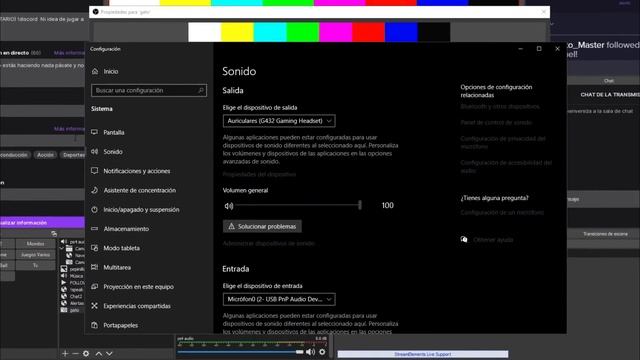640x360 pixels.
Task: Click the Volumen general slider handle
Action: pyautogui.click(x=360, y=205)
